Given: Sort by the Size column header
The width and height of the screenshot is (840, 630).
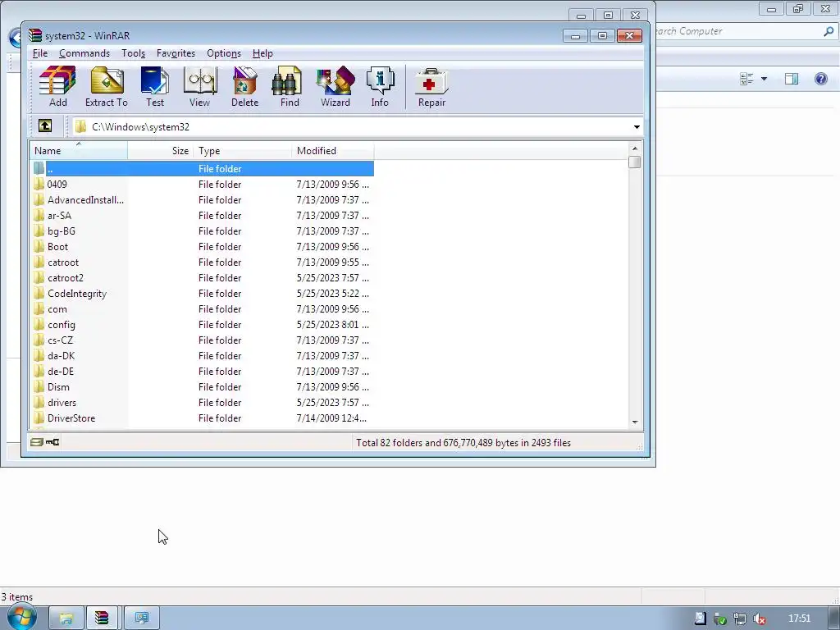Looking at the screenshot, I should coord(161,151).
